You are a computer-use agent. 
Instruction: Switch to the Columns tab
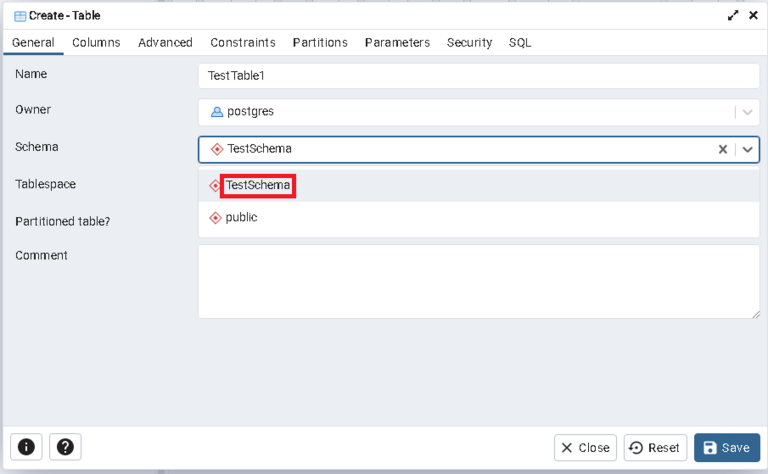(96, 42)
